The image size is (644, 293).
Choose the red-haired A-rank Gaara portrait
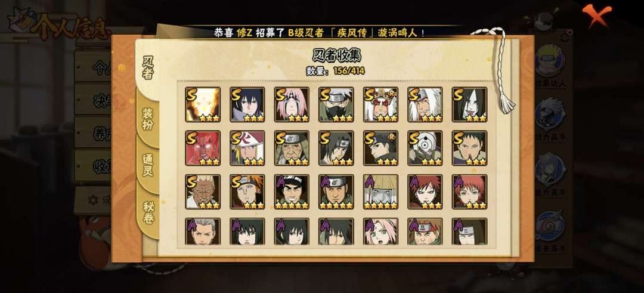tap(425, 192)
